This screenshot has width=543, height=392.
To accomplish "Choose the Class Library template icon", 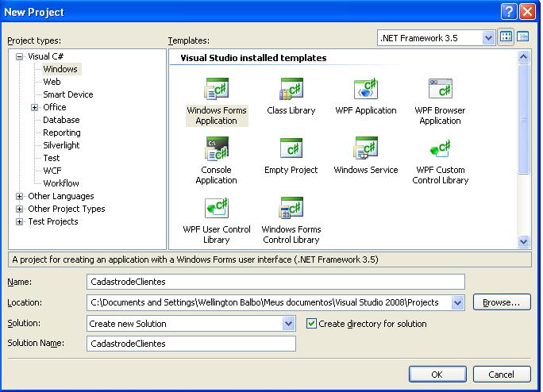I will (x=291, y=89).
